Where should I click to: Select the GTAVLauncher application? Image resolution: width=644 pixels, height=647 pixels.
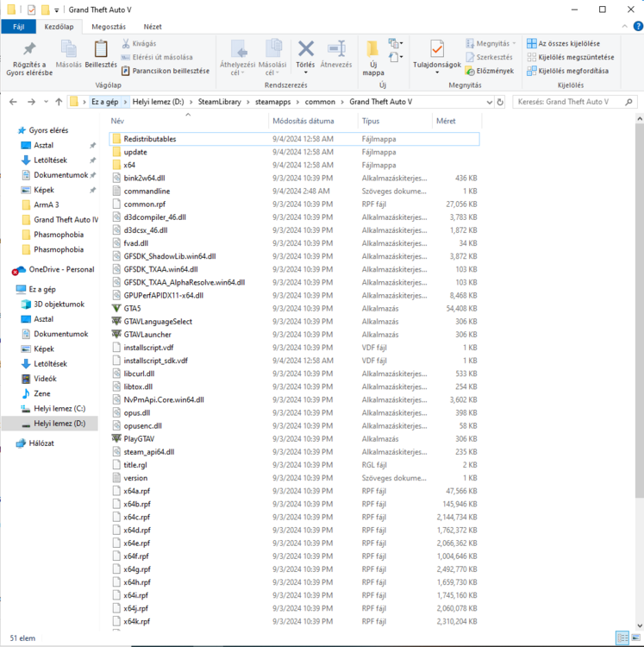(294, 334)
